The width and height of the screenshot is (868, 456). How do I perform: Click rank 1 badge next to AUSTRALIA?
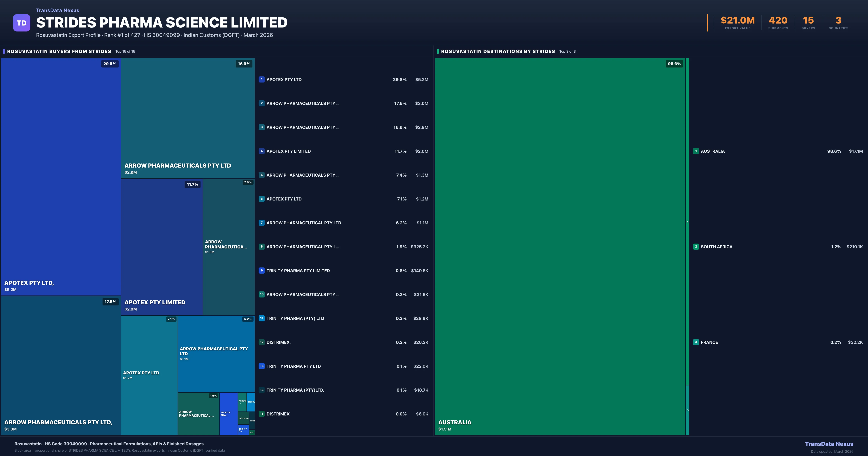point(696,151)
